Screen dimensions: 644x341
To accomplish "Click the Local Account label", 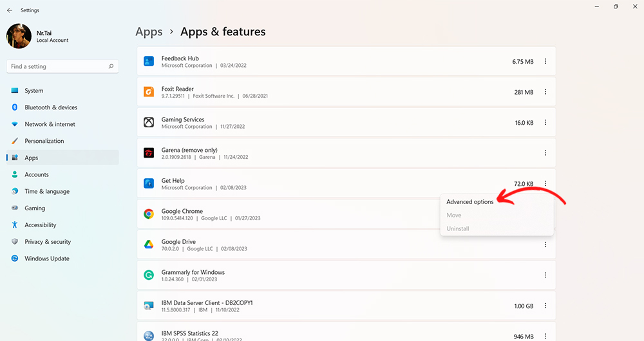I will coord(53,41).
